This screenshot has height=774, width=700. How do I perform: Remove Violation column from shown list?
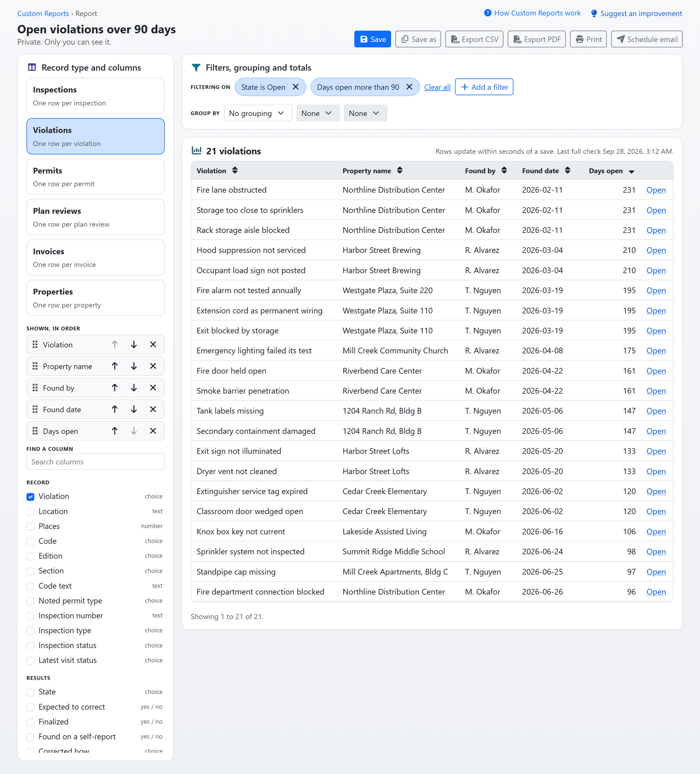153,345
